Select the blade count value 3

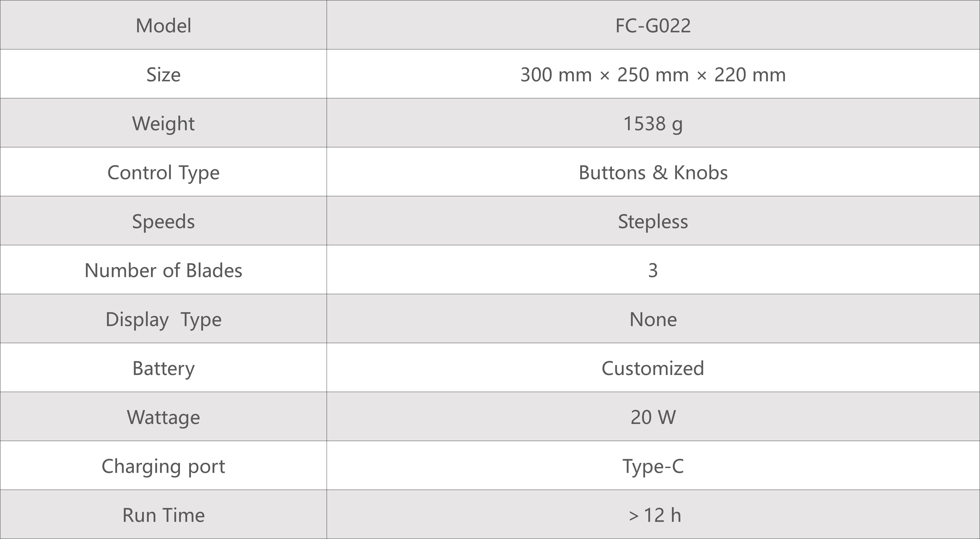click(653, 271)
